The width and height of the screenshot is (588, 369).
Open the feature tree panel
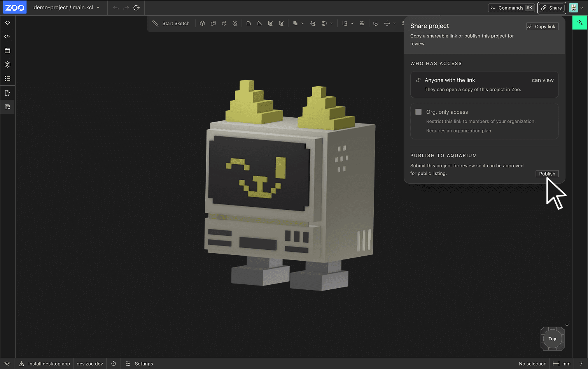pos(7,78)
